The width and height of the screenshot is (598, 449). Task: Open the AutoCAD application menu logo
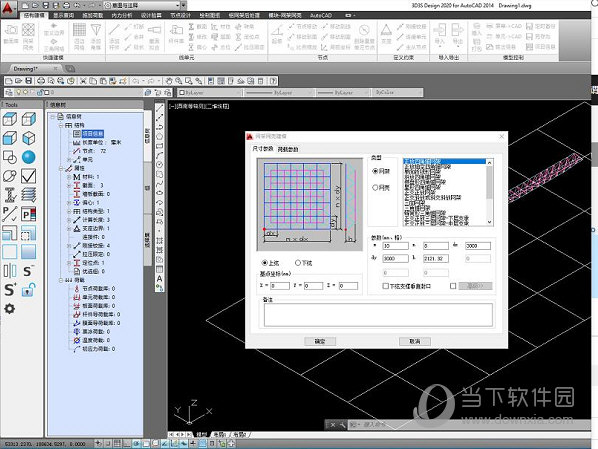coord(8,8)
